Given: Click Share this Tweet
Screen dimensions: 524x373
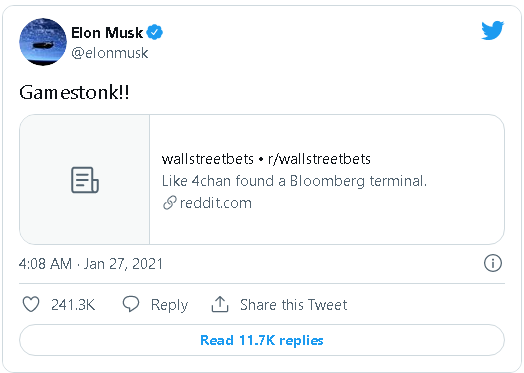Looking at the screenshot, I should point(293,305).
